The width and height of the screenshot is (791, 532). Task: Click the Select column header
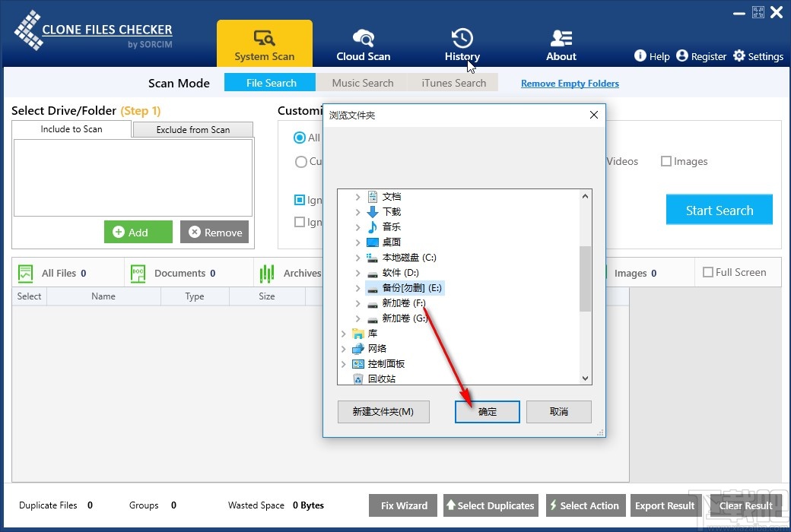pyautogui.click(x=29, y=296)
